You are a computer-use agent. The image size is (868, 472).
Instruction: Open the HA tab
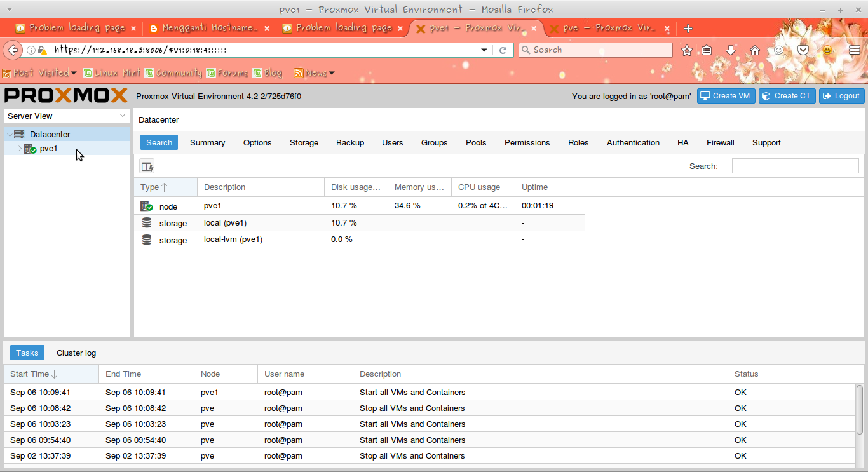pyautogui.click(x=683, y=143)
